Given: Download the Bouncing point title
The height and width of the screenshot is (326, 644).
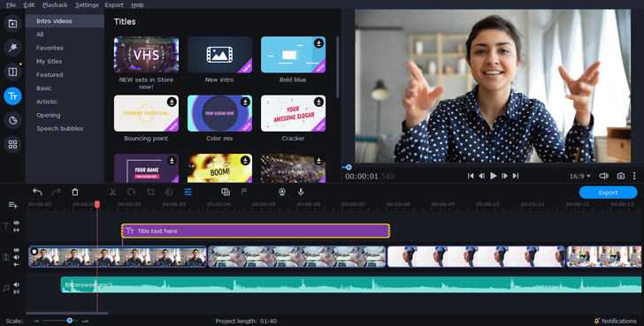Looking at the screenshot, I should [172, 102].
